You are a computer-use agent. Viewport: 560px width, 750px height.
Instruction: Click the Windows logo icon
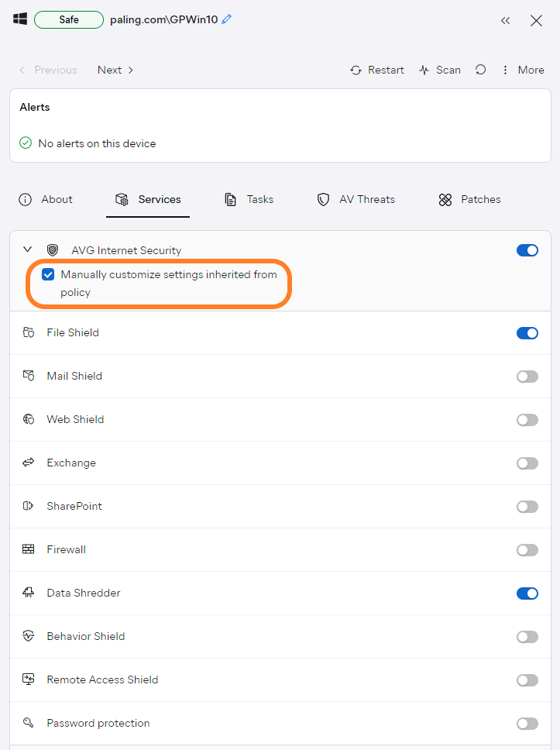tap(20, 19)
